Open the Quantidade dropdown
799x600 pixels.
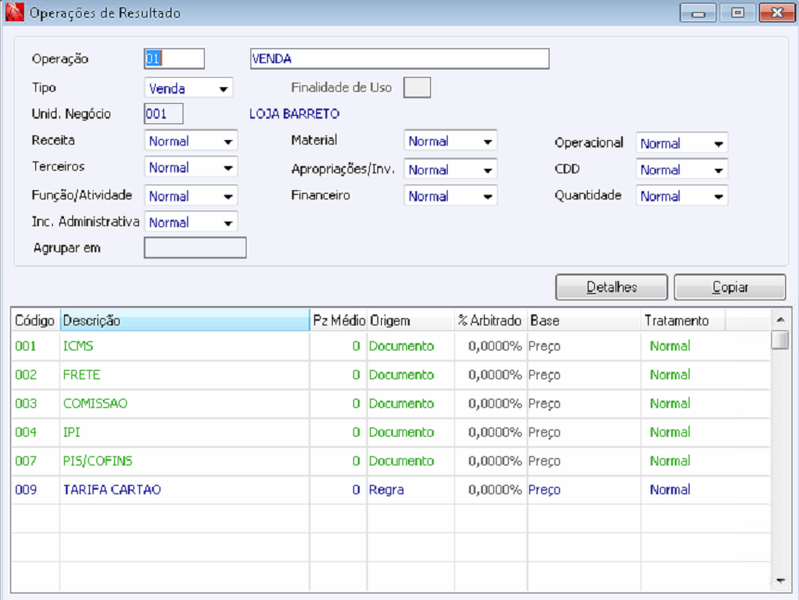click(682, 196)
